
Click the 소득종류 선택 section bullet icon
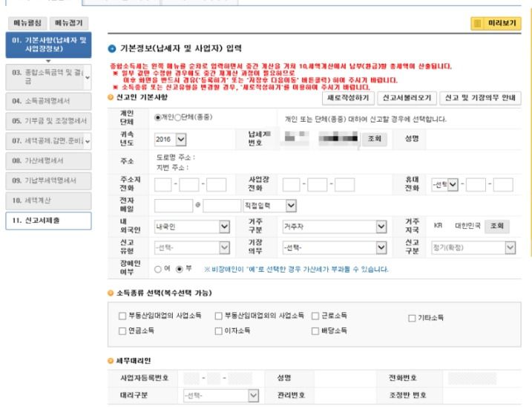(x=111, y=293)
